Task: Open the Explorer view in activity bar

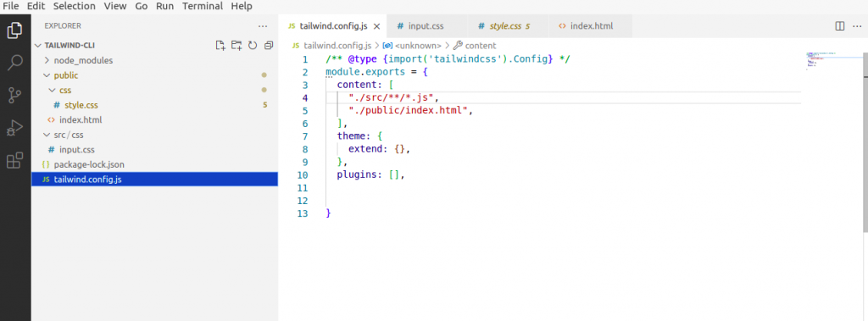Action: (15, 30)
